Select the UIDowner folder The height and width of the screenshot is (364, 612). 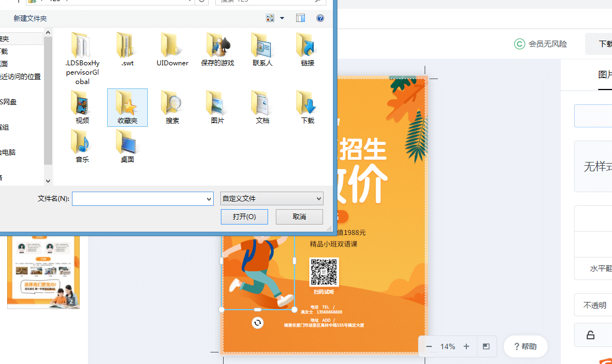pyautogui.click(x=172, y=49)
